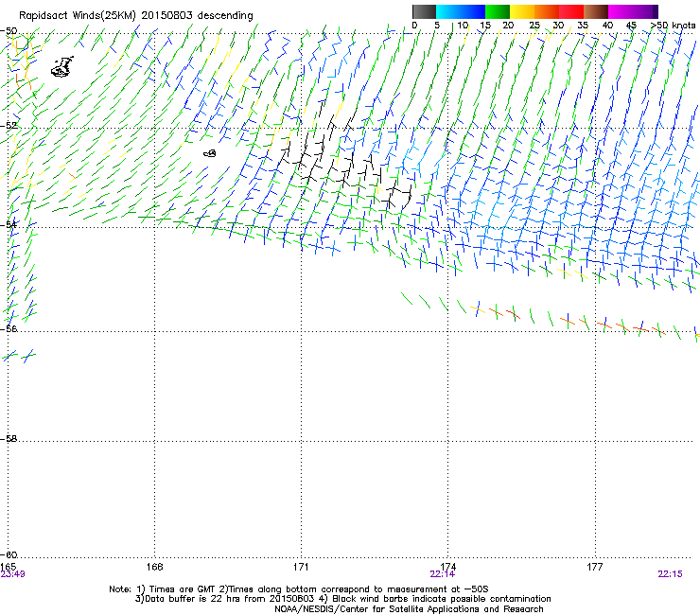Click the purple '23:49' time label
The image size is (700, 615).
coord(13,574)
